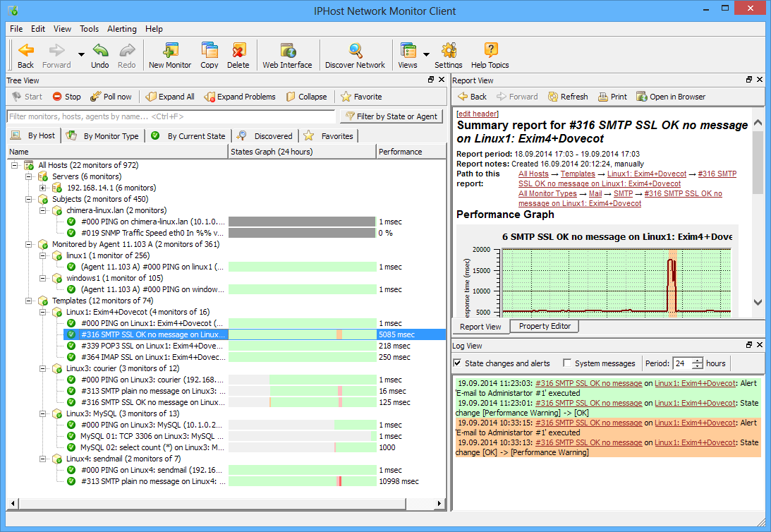Click Poll now in Tree View

[111, 97]
